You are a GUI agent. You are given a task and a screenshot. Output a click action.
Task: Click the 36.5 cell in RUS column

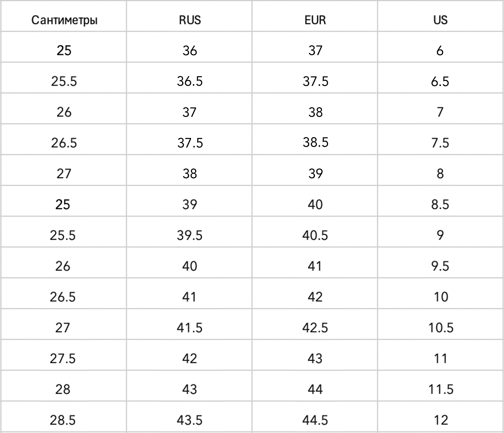pos(190,81)
